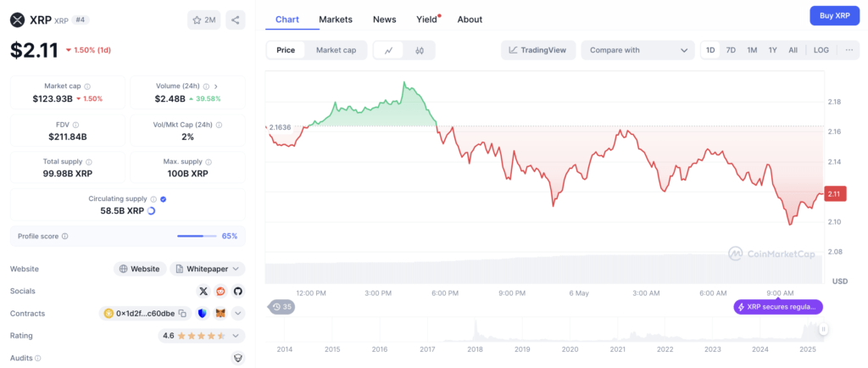
Task: Switch to the News tab
Action: tap(384, 20)
